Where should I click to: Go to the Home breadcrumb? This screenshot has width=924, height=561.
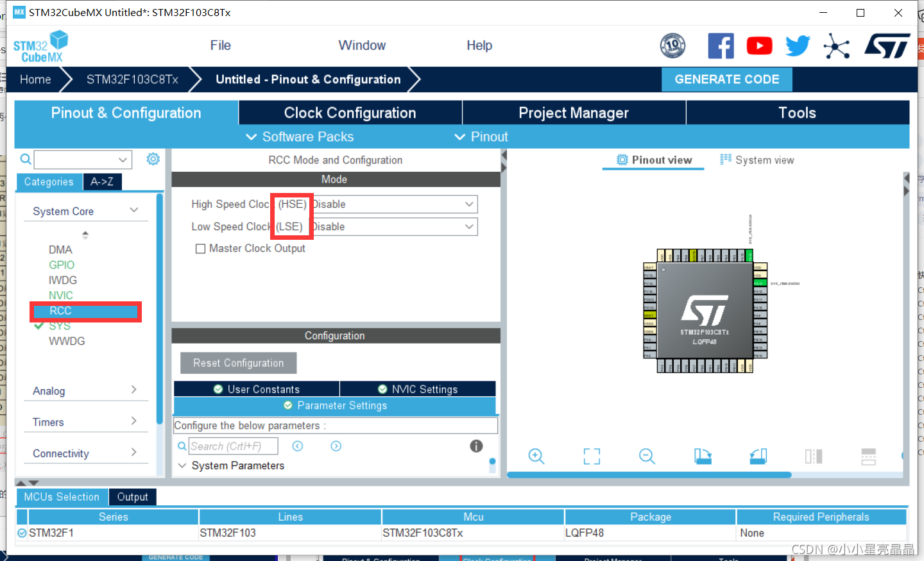pos(35,80)
